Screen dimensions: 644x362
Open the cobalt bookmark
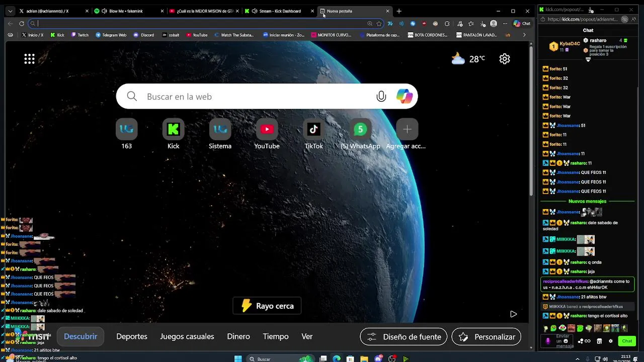click(x=171, y=35)
